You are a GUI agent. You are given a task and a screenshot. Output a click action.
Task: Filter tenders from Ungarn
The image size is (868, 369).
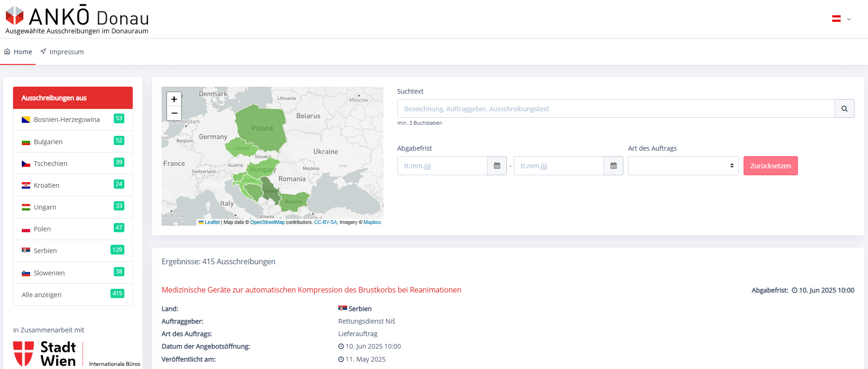73,207
